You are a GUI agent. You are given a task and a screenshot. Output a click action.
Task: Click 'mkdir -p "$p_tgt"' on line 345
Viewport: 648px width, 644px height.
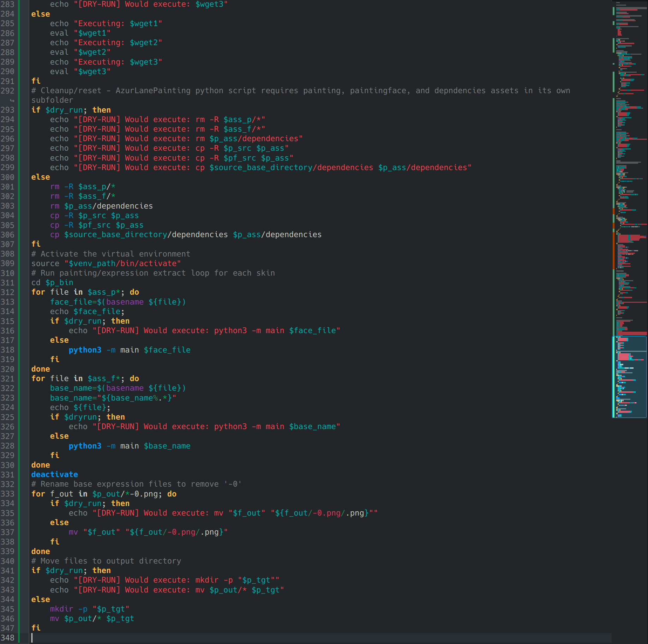[x=90, y=609]
